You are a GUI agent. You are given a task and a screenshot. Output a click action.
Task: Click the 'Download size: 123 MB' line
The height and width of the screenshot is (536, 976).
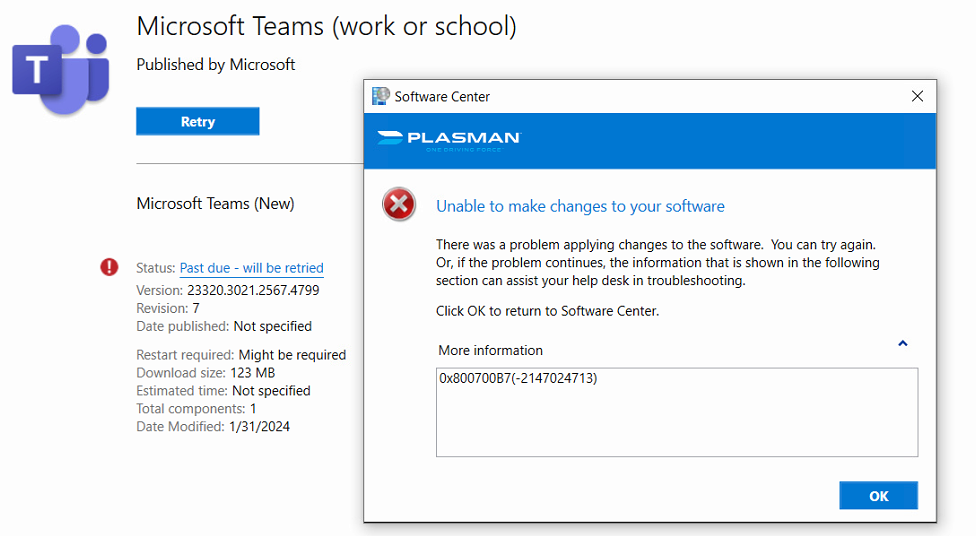click(205, 373)
